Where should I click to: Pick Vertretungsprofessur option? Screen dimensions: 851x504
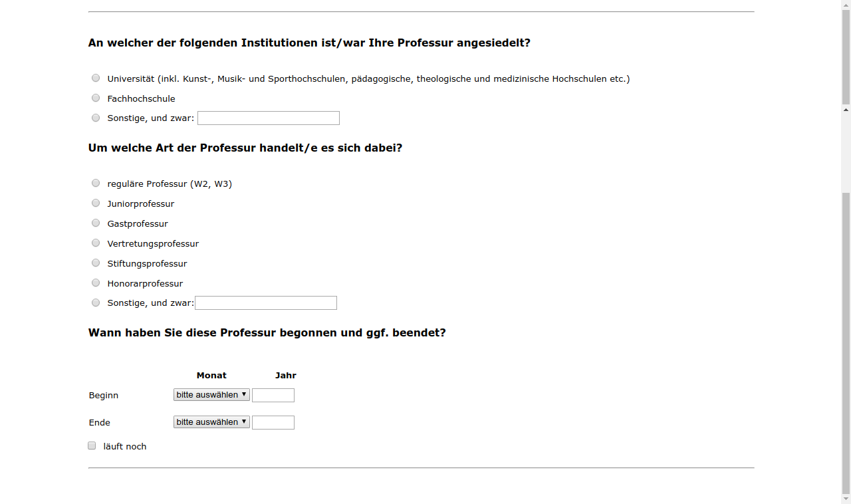pyautogui.click(x=96, y=243)
